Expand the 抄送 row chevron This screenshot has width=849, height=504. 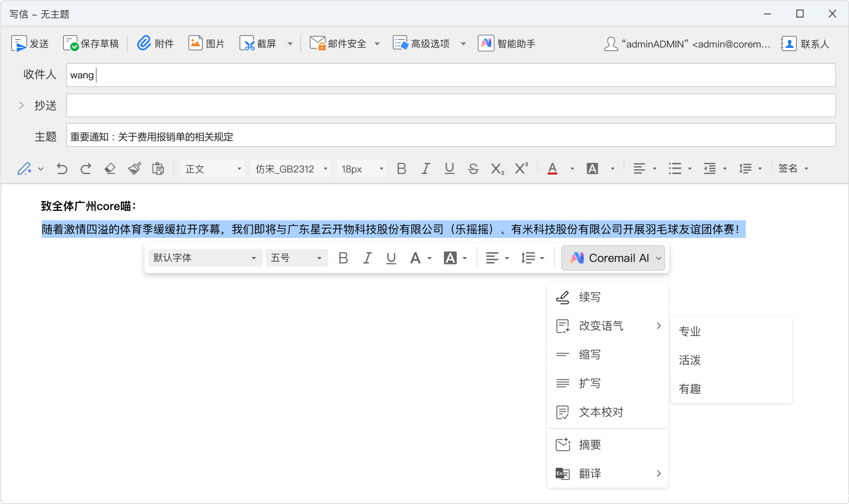tap(21, 105)
